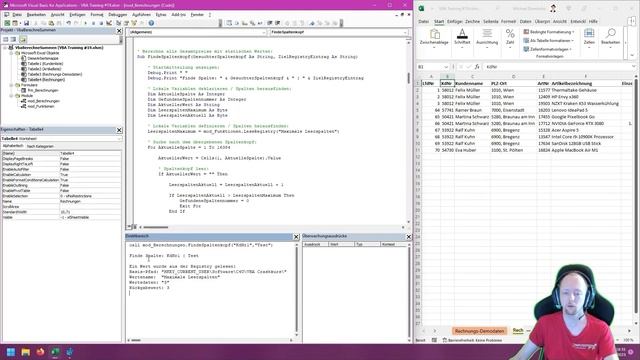Select Tabelle1 (Kundenliste) in project tree
The height and width of the screenshot is (360, 640).
[45, 64]
